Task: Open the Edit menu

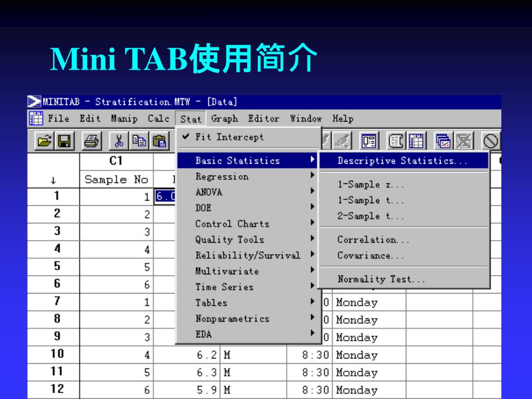Action: point(90,118)
